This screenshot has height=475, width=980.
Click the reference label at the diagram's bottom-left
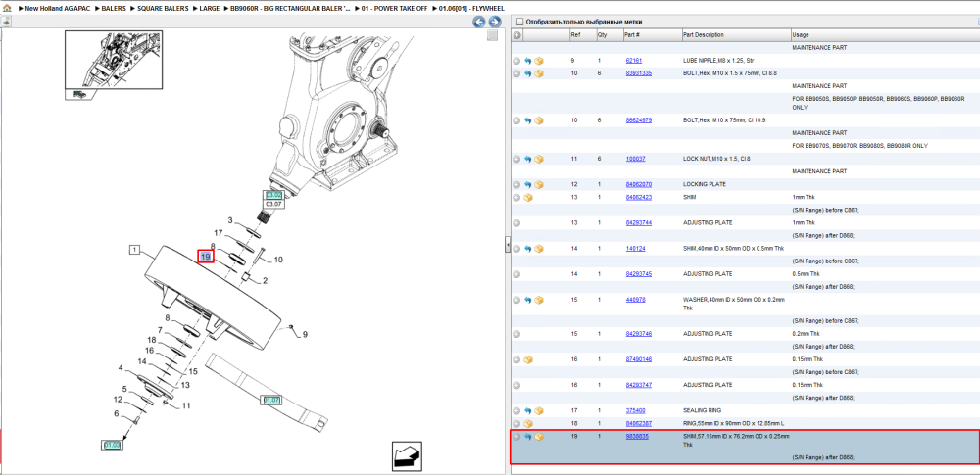pyautogui.click(x=112, y=445)
